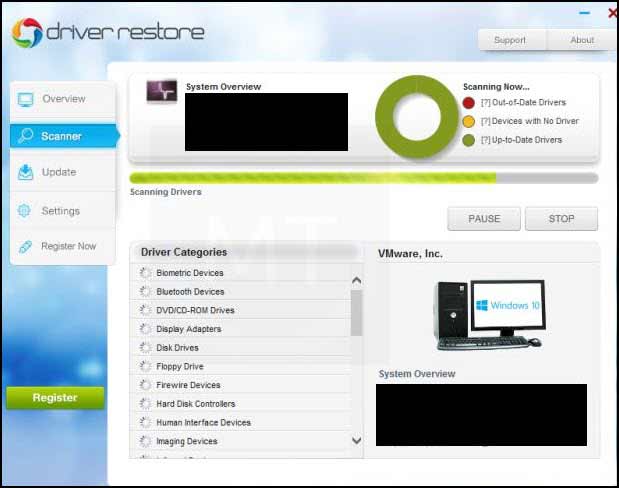Click the green Register button
The height and width of the screenshot is (488, 619).
pyautogui.click(x=55, y=398)
